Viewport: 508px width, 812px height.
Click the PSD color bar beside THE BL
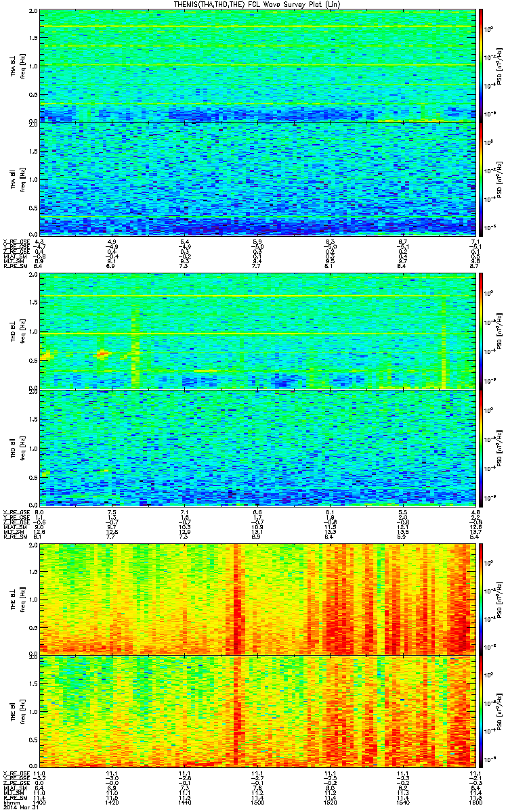481,598
